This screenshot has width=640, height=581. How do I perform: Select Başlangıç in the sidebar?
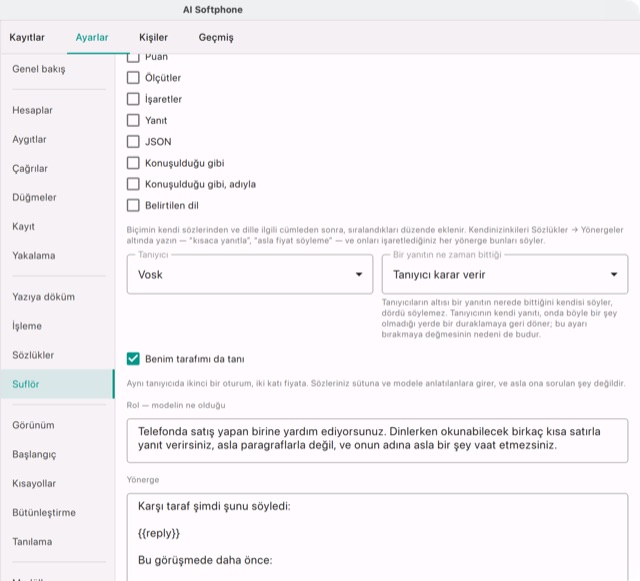[57, 454]
